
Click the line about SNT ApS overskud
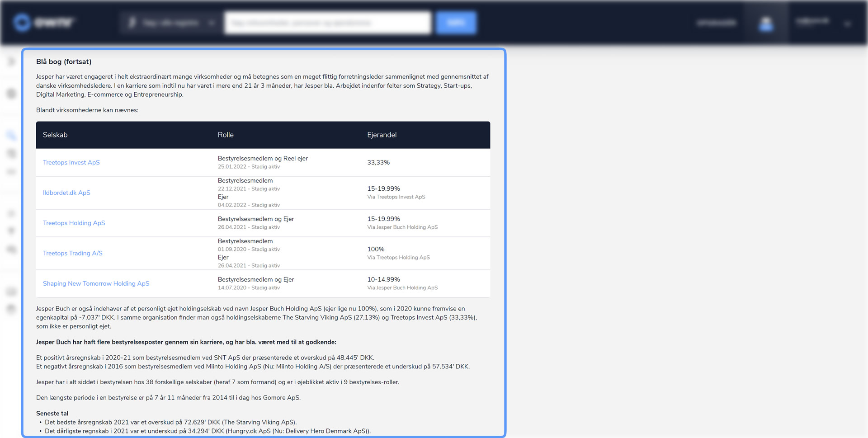click(x=205, y=358)
